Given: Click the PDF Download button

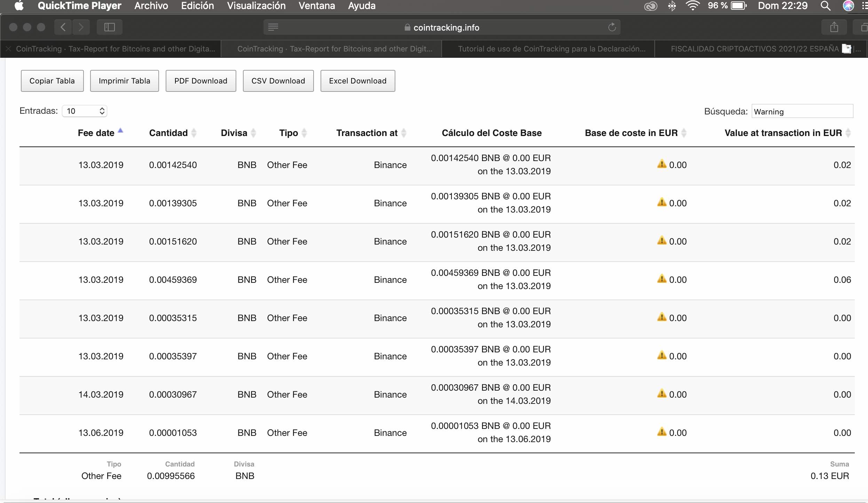Looking at the screenshot, I should click(201, 81).
